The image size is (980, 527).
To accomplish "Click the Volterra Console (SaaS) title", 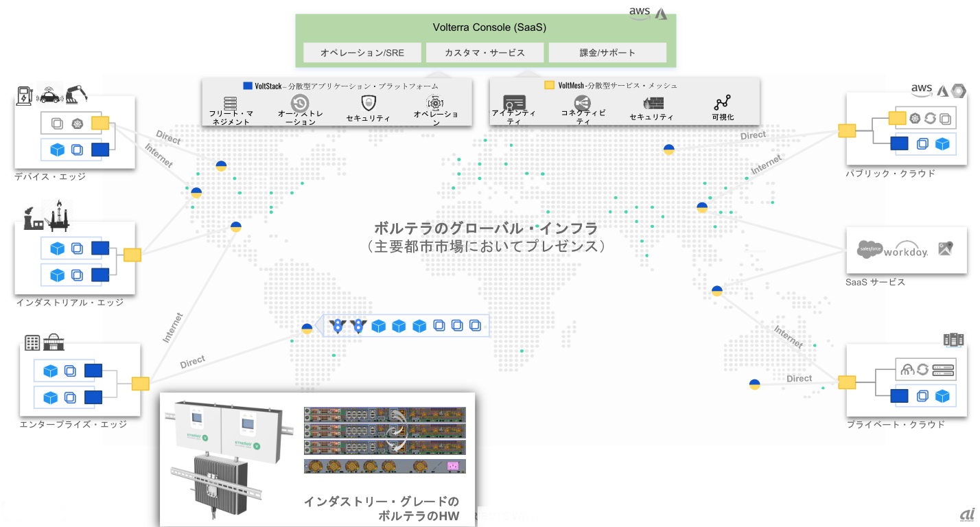I will [x=489, y=28].
